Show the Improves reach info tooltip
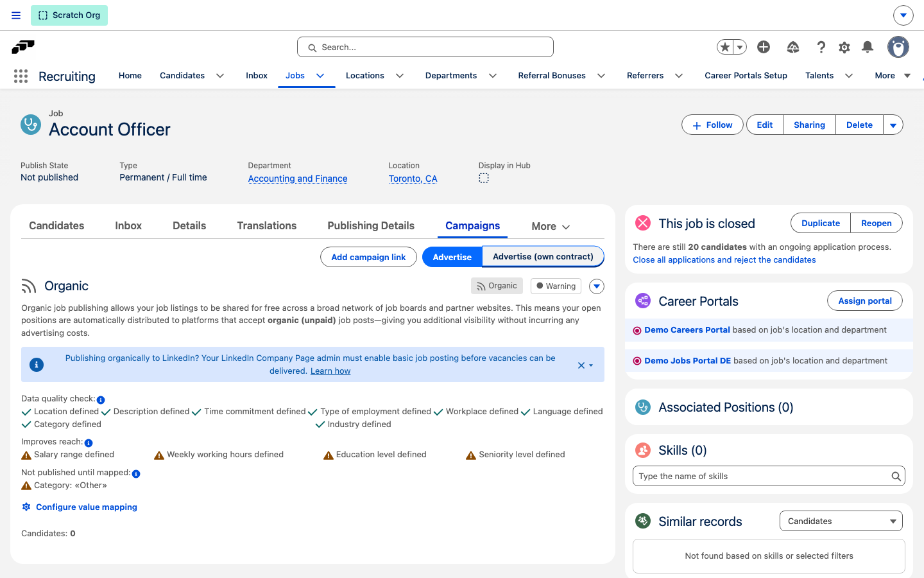The width and height of the screenshot is (924, 578). click(x=89, y=442)
